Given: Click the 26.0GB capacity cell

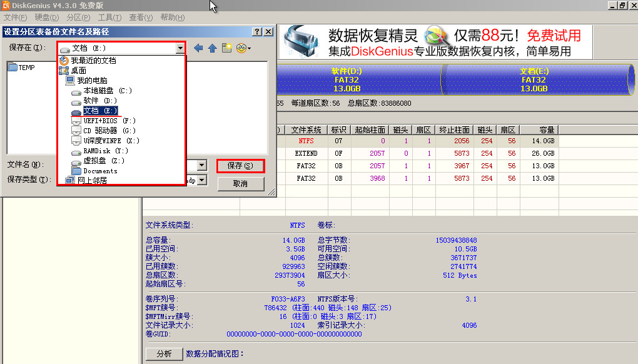Looking at the screenshot, I should tap(543, 153).
